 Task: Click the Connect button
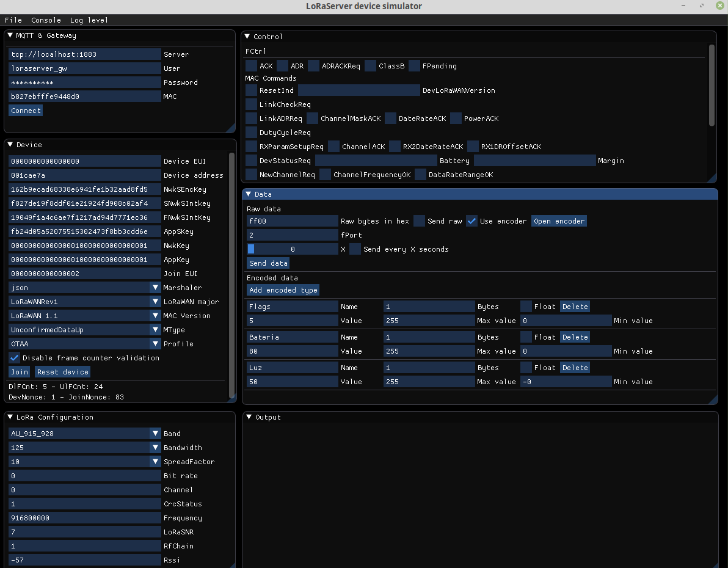(x=26, y=111)
